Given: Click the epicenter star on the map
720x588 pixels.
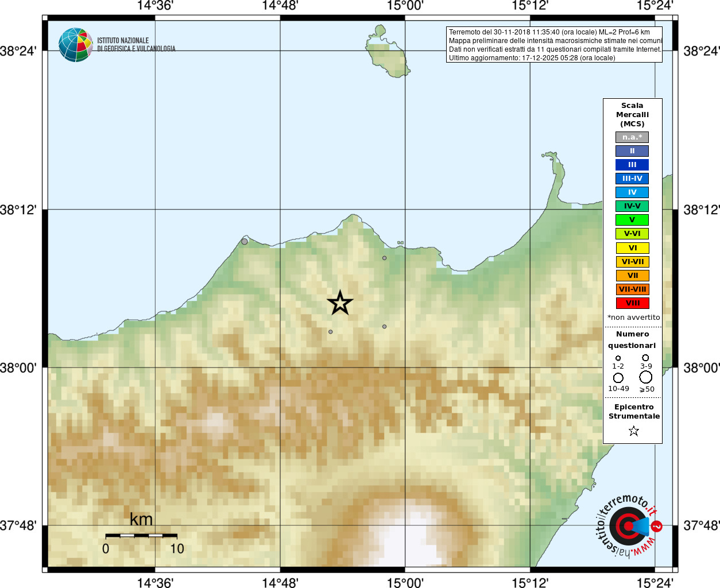Looking at the screenshot, I should point(340,303).
